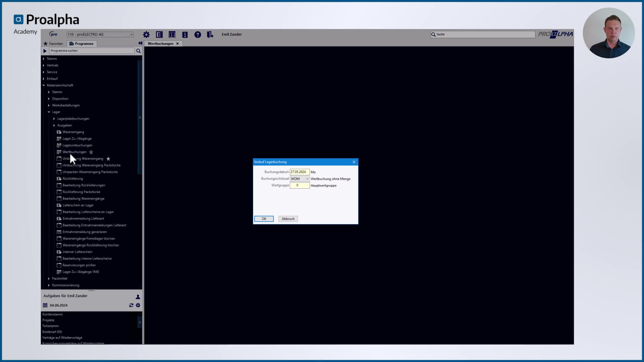The height and width of the screenshot is (362, 644).
Task: Click the Lieferschein an Lager icon
Action: [59, 205]
